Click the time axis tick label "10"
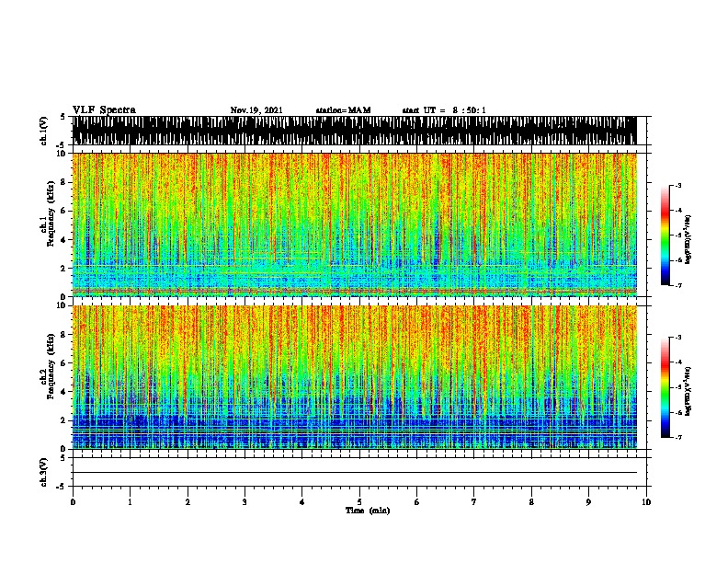Image resolution: width=728 pixels, height=563 pixels. coord(646,502)
